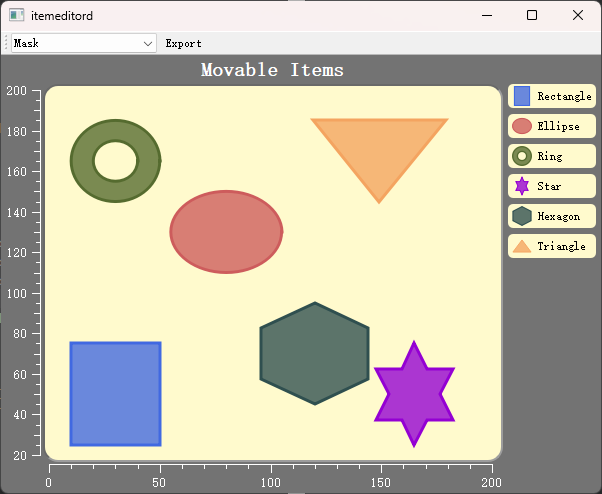602x494 pixels.
Task: Click the Star legend label text
Action: [549, 186]
